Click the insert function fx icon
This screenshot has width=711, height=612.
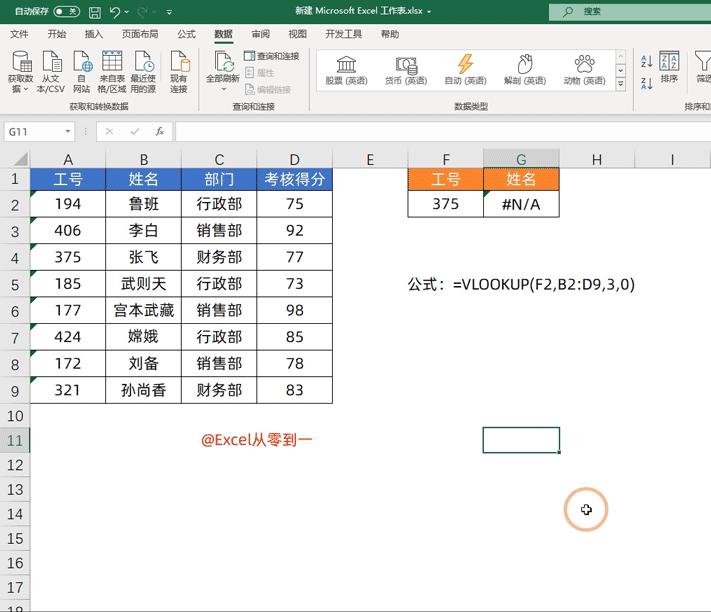(160, 131)
